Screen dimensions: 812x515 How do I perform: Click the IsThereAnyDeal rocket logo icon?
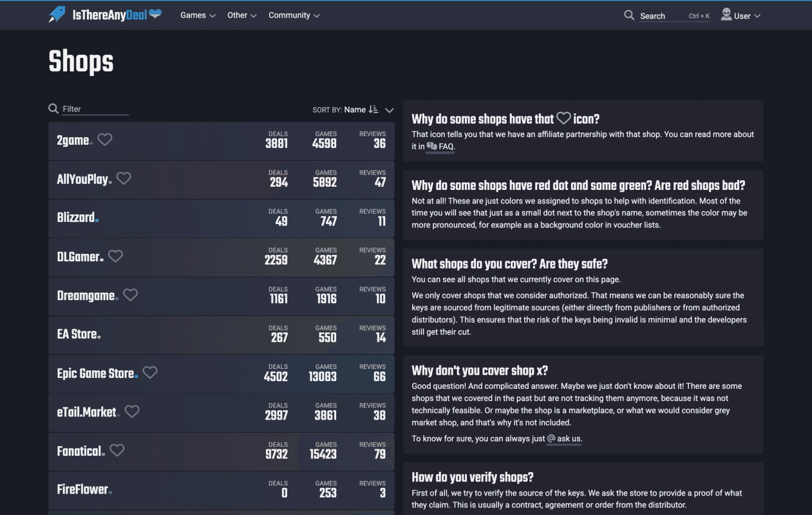(57, 14)
